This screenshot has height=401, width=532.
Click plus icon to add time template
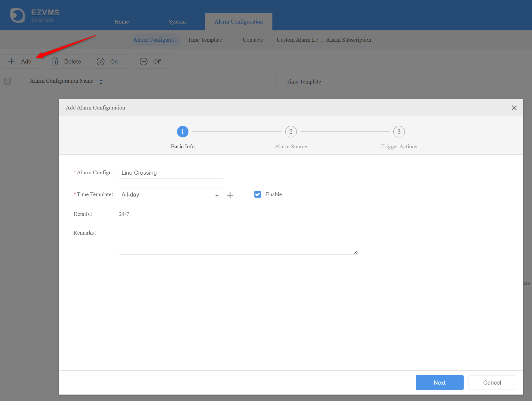[x=230, y=195]
